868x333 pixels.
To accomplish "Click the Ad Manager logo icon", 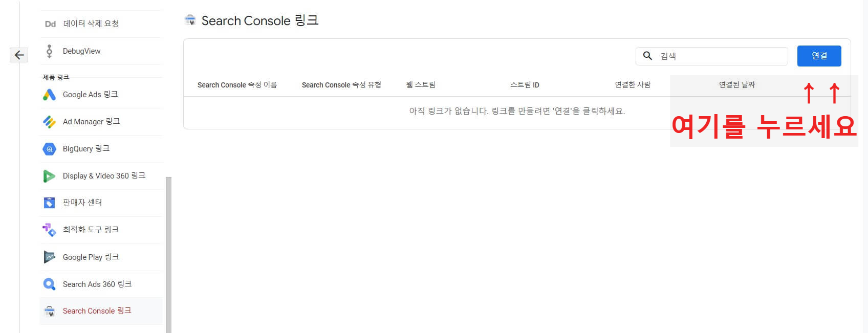I will click(50, 122).
